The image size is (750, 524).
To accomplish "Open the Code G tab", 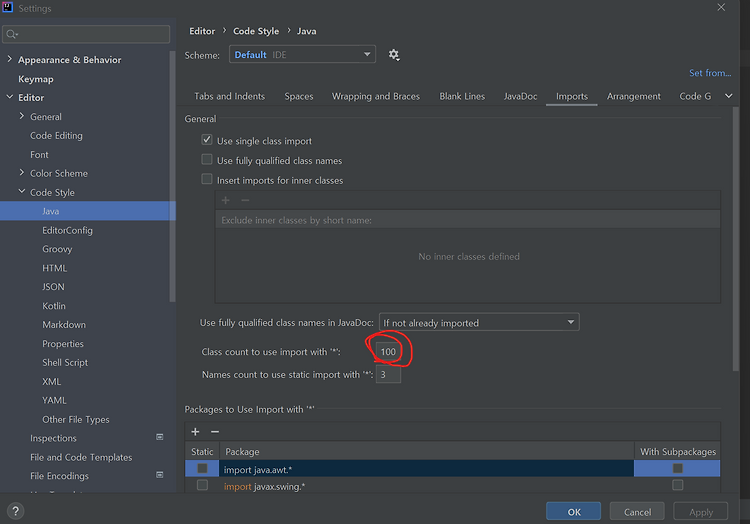I will tap(695, 97).
